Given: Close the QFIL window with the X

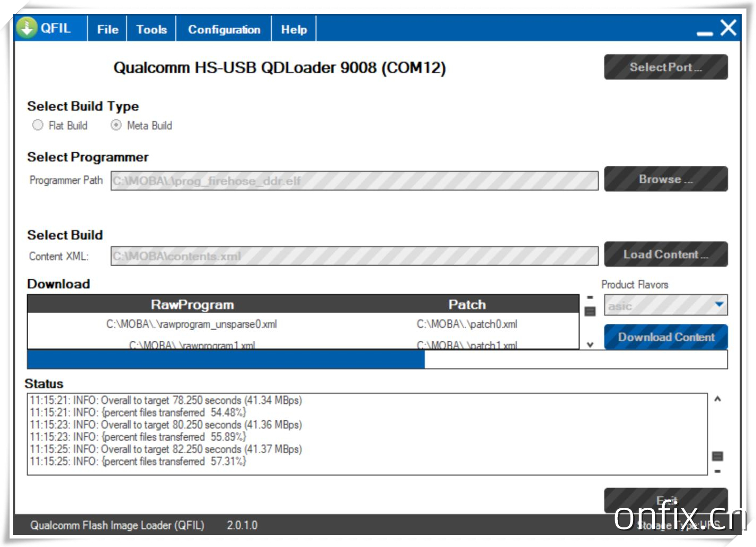Looking at the screenshot, I should 728,28.
